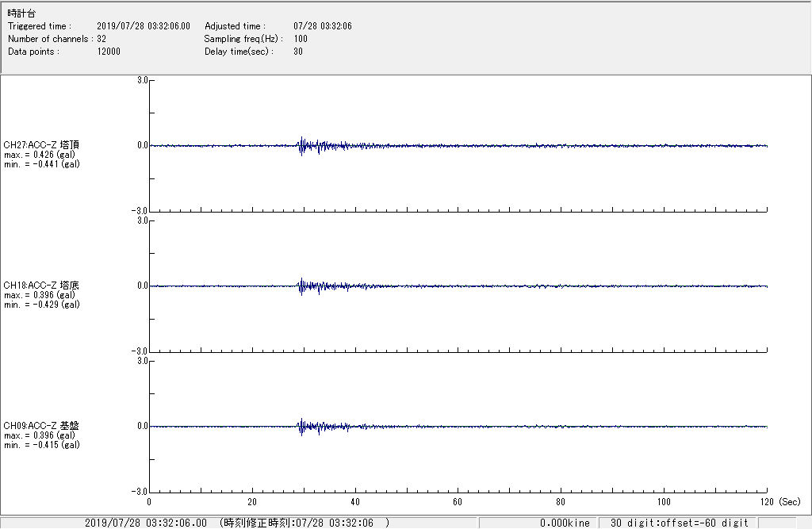Click the Data points value 12000

point(109,52)
